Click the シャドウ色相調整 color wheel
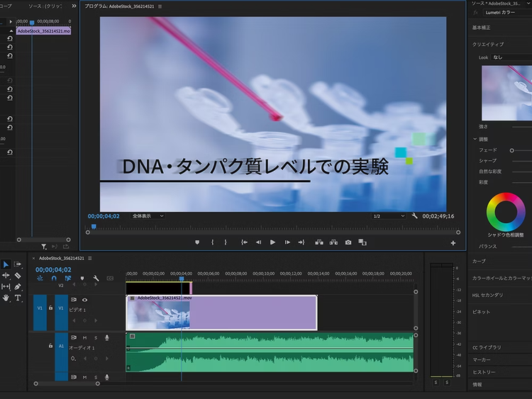This screenshot has height=399, width=532. point(506,212)
